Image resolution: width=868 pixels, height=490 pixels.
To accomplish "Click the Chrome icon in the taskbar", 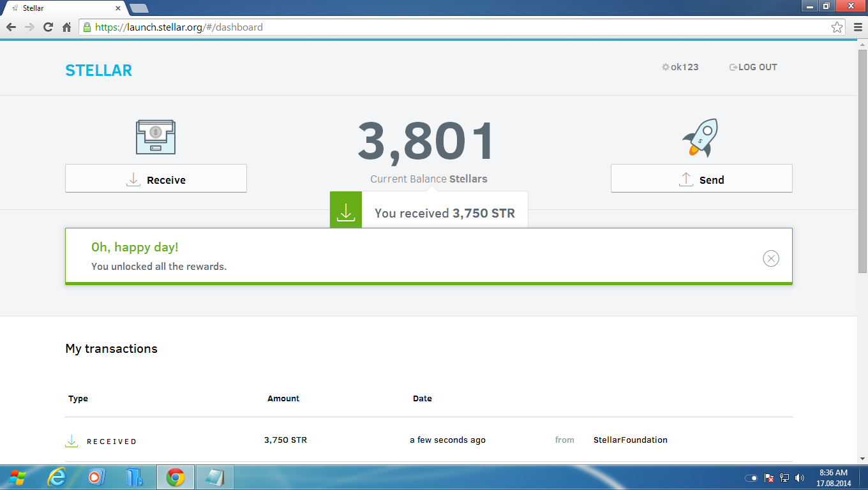I will (176, 477).
